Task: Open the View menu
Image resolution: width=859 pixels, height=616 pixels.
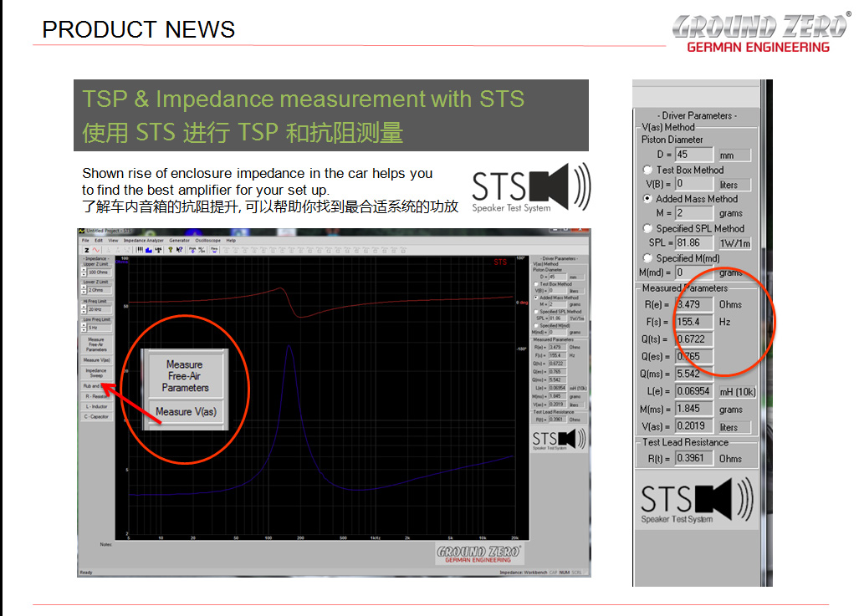Action: [113, 241]
